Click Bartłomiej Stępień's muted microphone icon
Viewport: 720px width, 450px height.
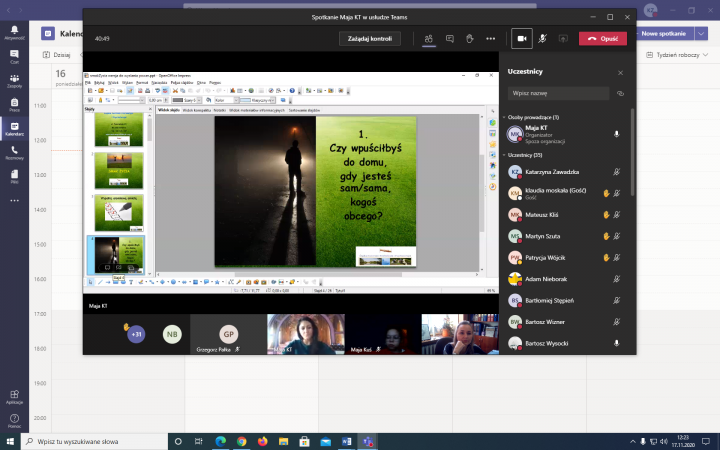pos(617,300)
